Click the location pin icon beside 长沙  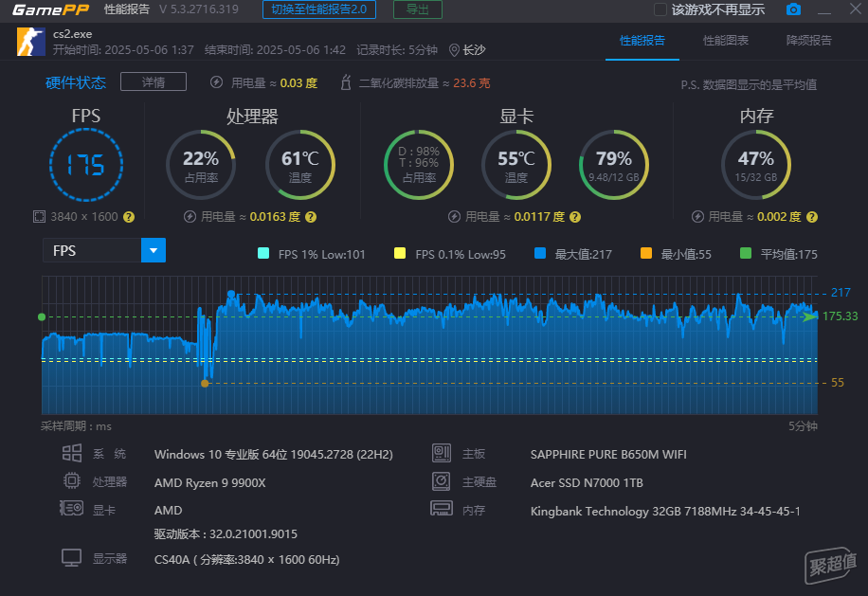454,50
